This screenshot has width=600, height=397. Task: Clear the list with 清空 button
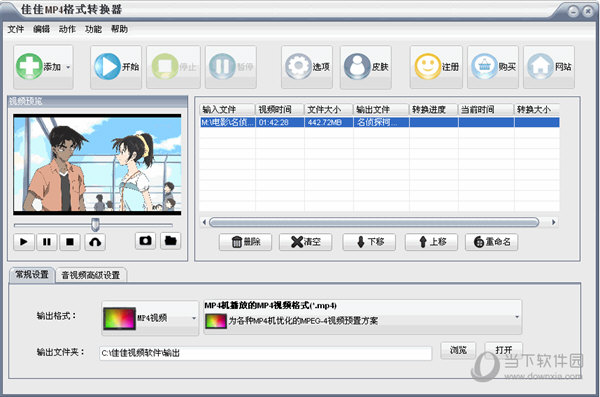(x=305, y=242)
